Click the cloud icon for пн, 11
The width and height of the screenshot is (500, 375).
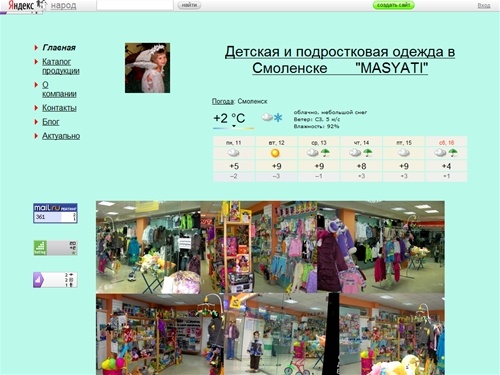point(233,153)
